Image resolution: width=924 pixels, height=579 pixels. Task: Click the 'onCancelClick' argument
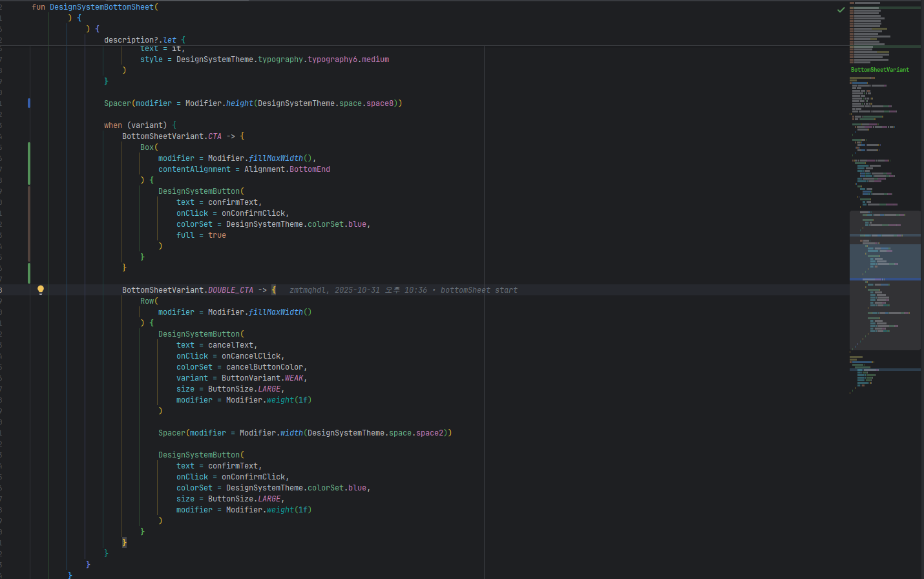pos(251,356)
